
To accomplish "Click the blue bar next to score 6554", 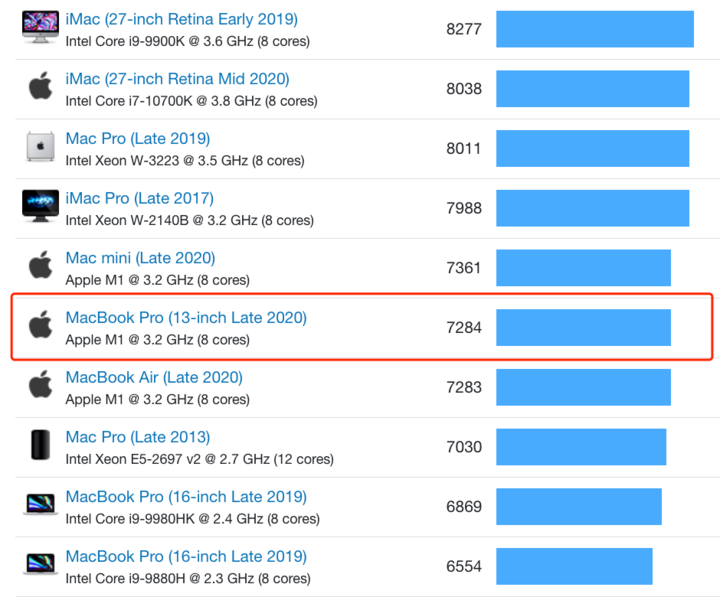I will tap(574, 566).
